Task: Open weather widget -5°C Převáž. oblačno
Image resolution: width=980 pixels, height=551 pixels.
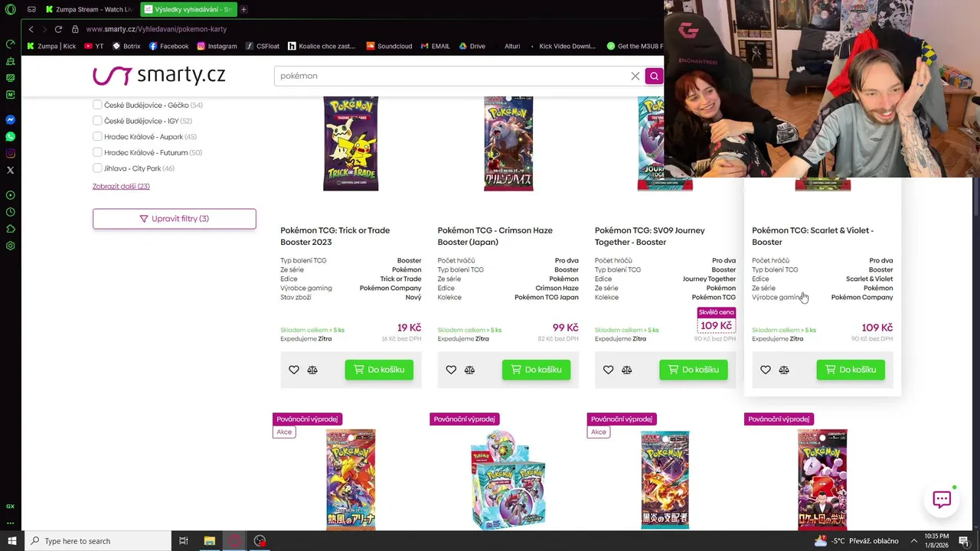Action: coord(856,541)
